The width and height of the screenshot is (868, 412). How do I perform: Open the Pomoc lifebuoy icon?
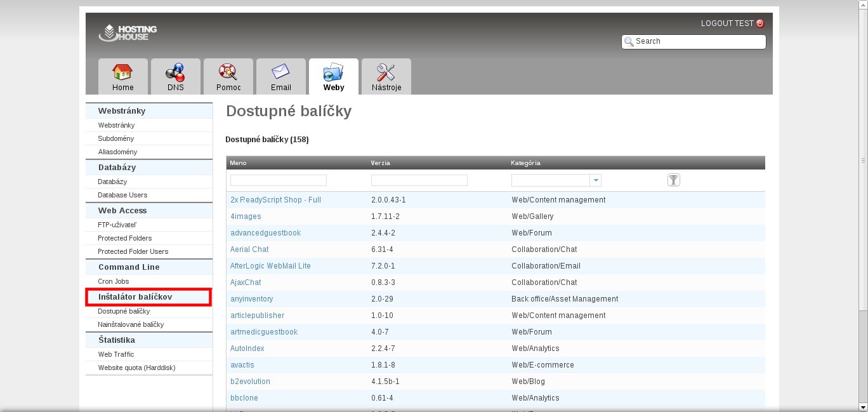tap(228, 72)
